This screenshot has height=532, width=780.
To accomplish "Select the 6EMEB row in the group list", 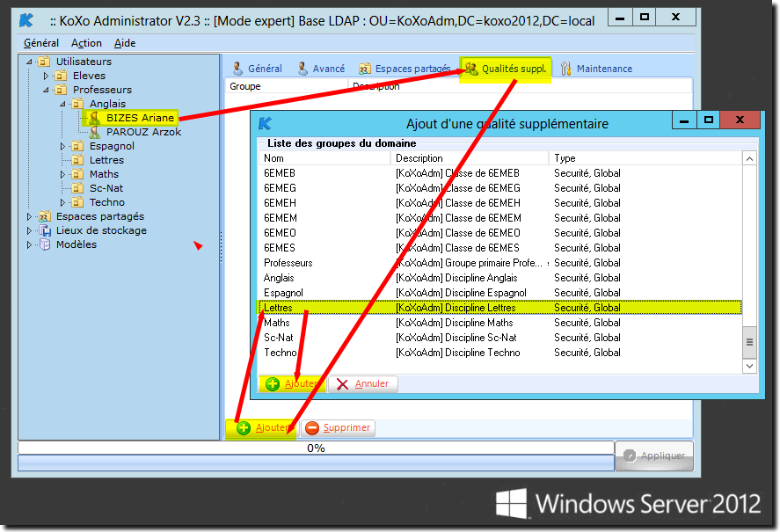I will (500, 173).
